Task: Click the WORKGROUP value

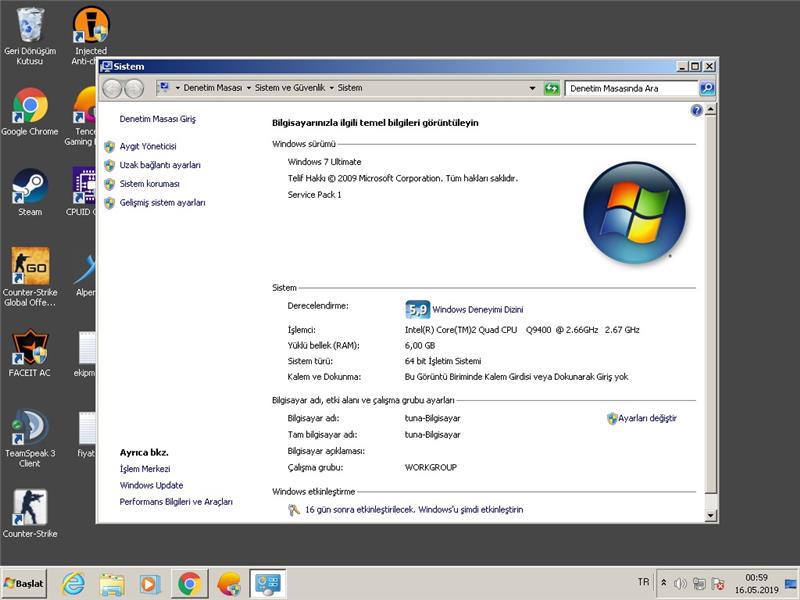Action: pos(431,467)
